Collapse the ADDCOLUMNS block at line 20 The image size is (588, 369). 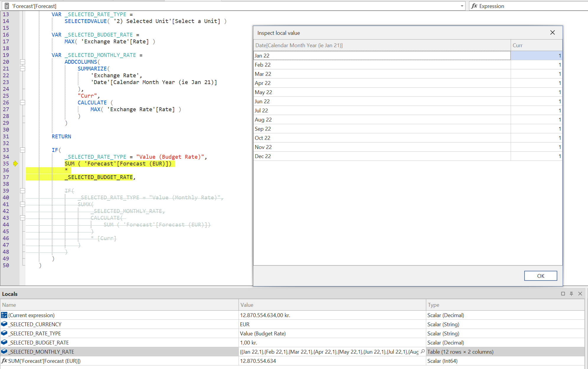(22, 62)
